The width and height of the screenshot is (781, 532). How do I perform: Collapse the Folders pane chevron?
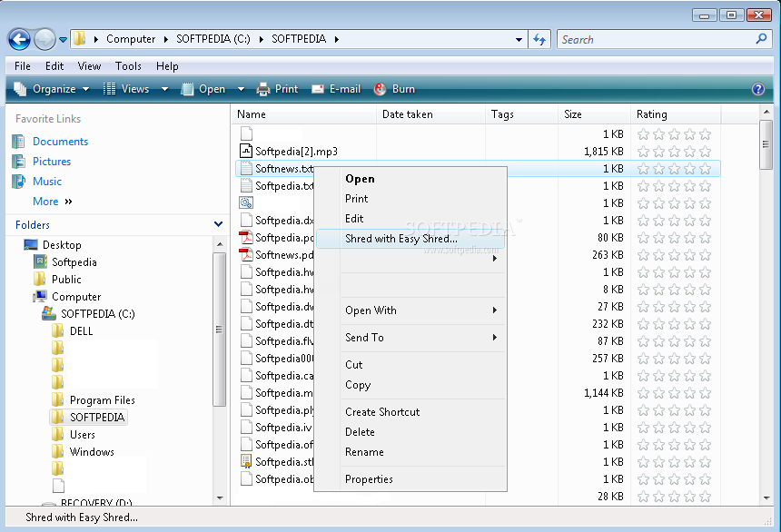(x=218, y=224)
